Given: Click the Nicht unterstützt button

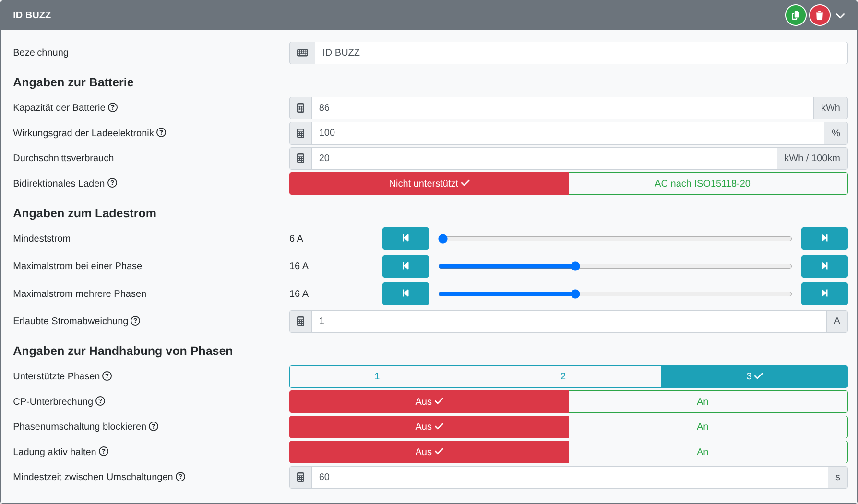Looking at the screenshot, I should 429,183.
